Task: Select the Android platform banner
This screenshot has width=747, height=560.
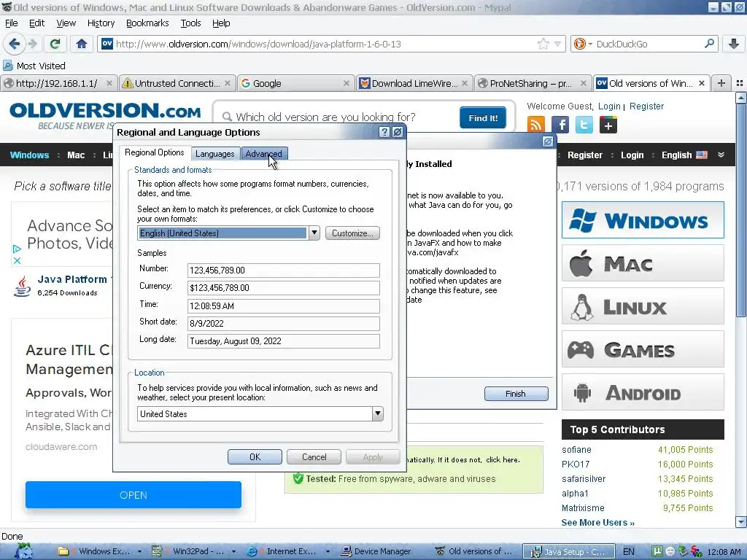Action: (643, 392)
